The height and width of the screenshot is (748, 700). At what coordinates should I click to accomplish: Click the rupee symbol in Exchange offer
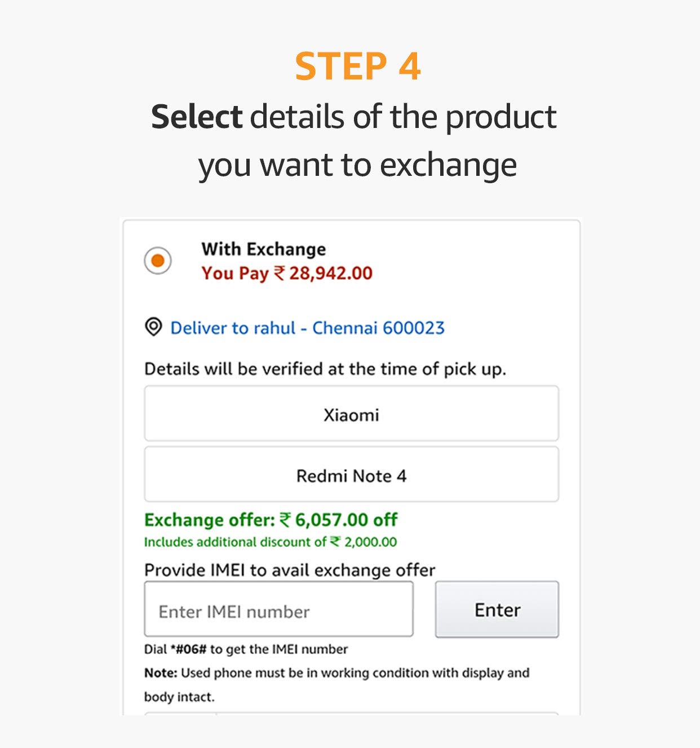click(285, 519)
